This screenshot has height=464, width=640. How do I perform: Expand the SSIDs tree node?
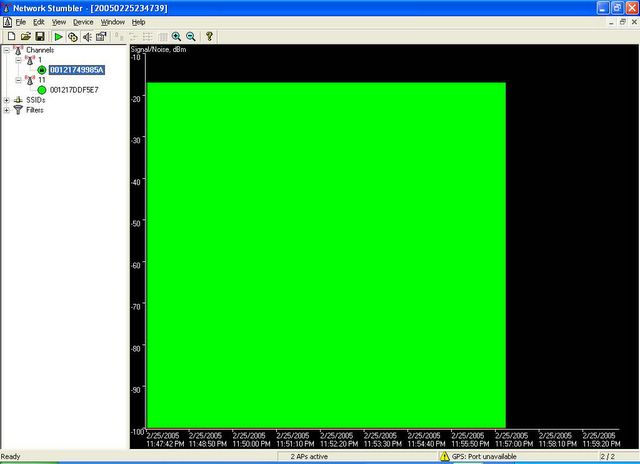coord(7,100)
